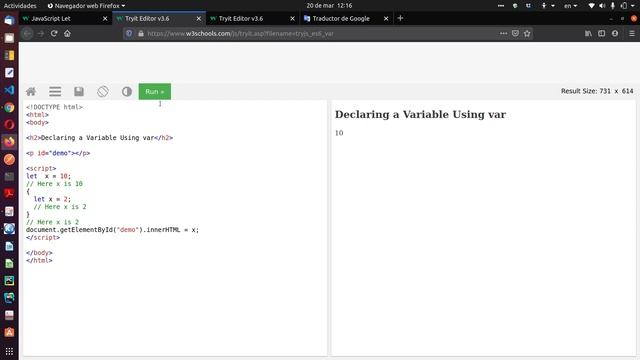Launch Google Chrome from the dock
The width and height of the screenshot is (640, 360).
9,107
